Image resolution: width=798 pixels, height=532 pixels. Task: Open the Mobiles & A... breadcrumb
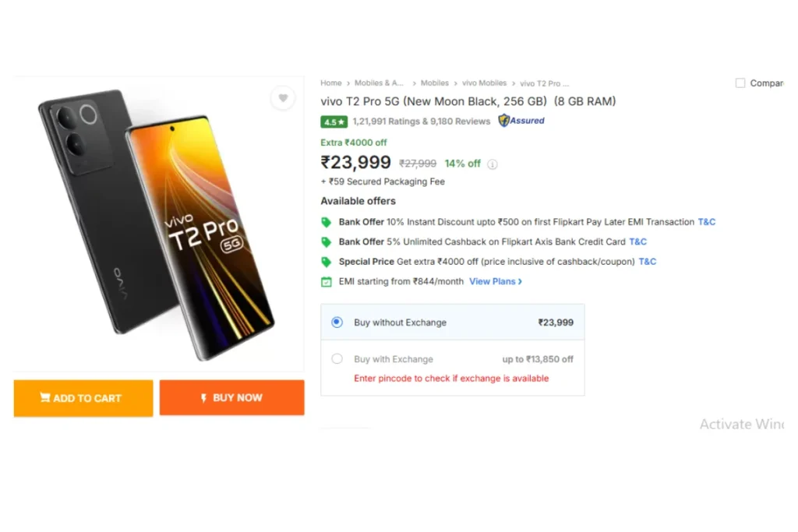pos(380,83)
